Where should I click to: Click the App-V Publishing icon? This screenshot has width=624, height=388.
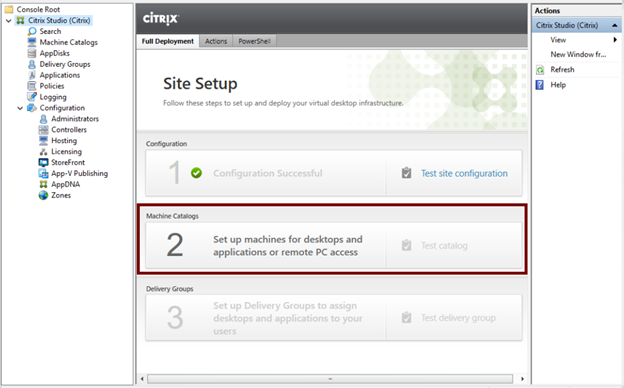click(x=43, y=174)
